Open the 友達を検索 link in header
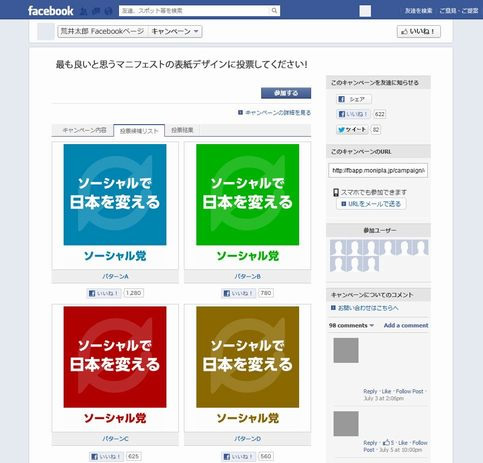Image resolution: width=483 pixels, height=463 pixels. 419,11
